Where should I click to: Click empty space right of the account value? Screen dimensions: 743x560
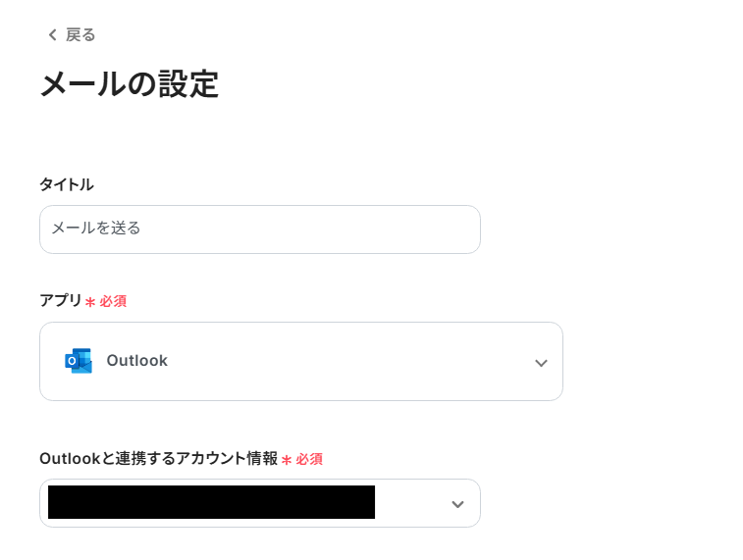(410, 503)
